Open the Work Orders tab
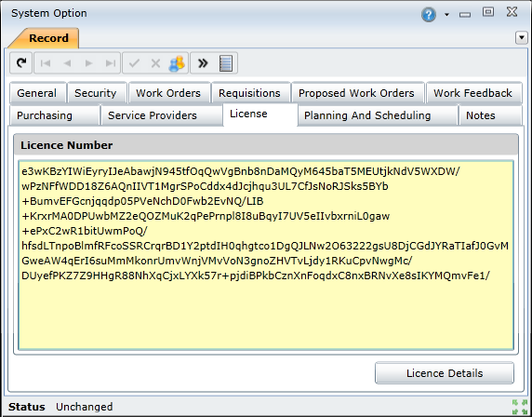532x417 pixels. pyautogui.click(x=169, y=93)
